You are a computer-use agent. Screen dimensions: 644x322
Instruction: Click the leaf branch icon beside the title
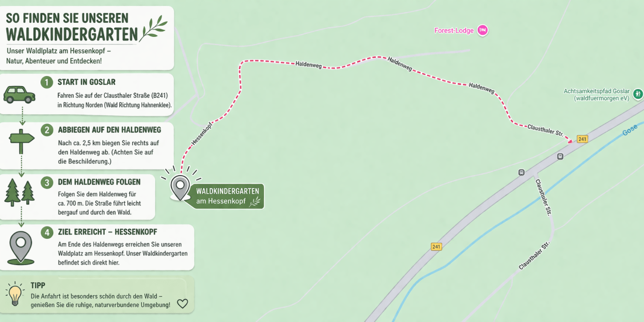tap(153, 28)
